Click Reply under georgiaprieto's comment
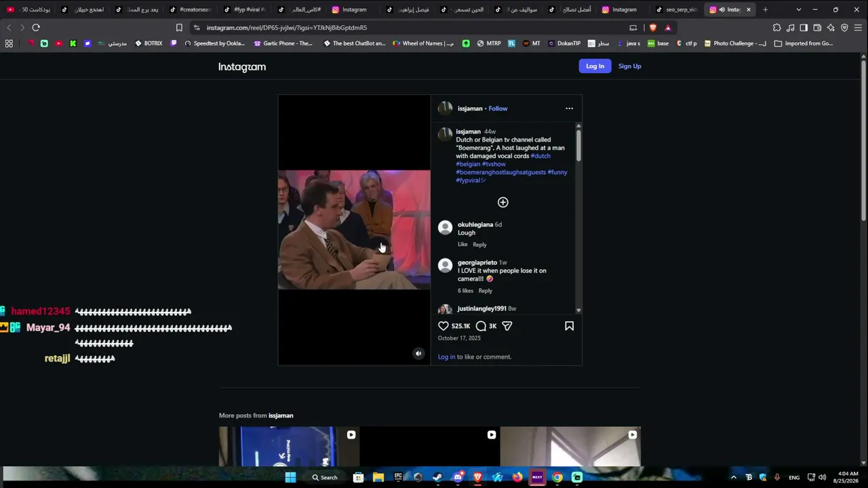This screenshot has height=488, width=868. coord(485,291)
